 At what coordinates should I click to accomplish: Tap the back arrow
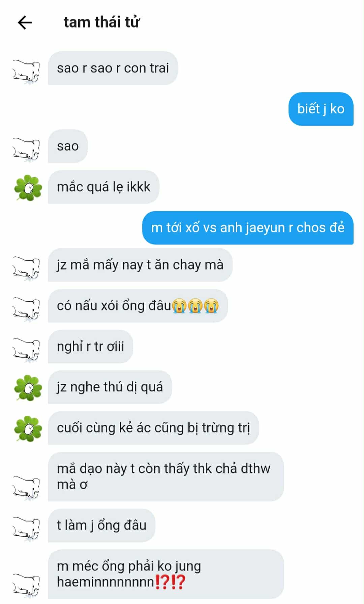[25, 23]
